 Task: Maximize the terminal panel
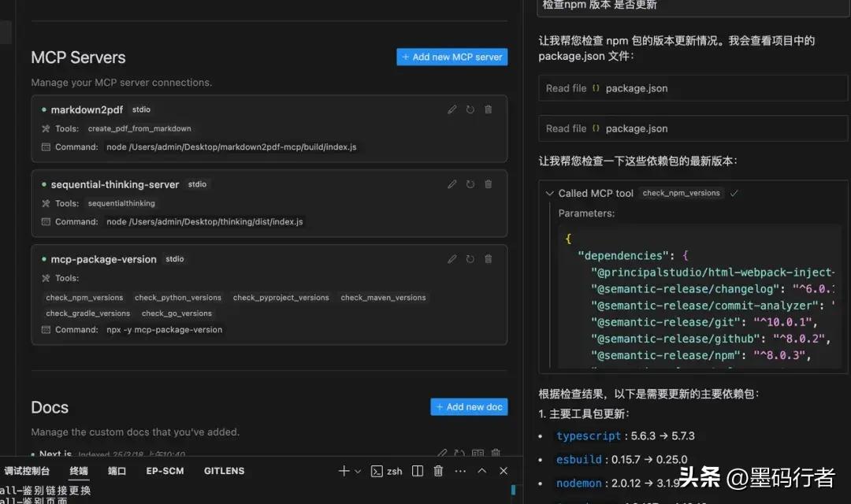coord(481,470)
